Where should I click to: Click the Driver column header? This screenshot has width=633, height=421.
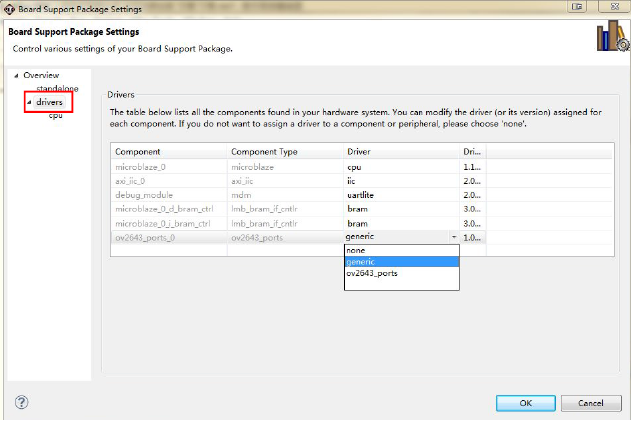click(400, 151)
